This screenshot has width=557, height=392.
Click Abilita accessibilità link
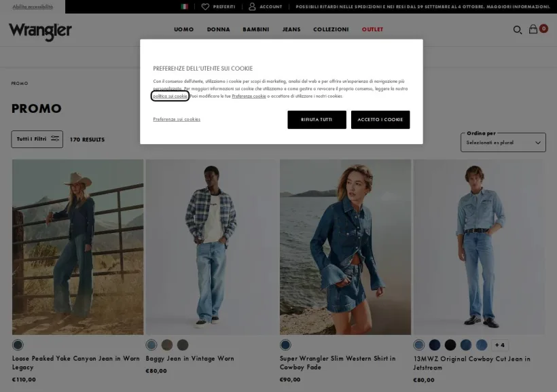(33, 6)
